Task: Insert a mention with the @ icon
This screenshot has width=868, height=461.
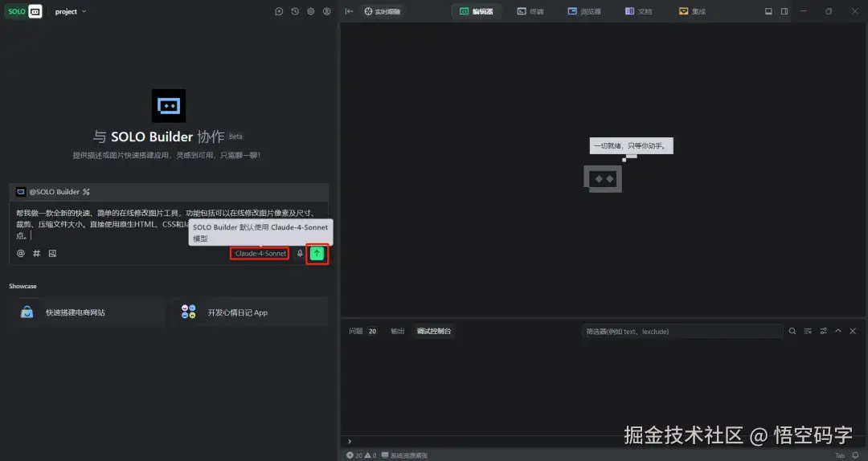Action: pyautogui.click(x=20, y=254)
